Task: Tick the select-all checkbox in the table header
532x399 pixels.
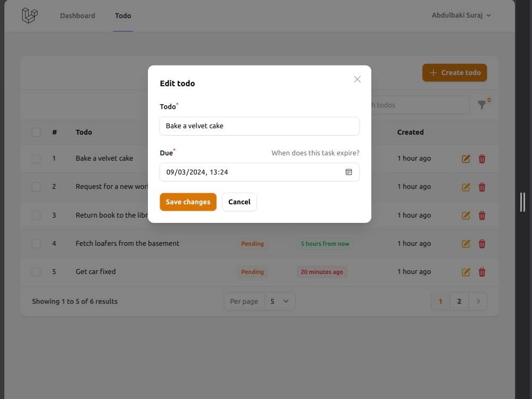Action: (36, 132)
